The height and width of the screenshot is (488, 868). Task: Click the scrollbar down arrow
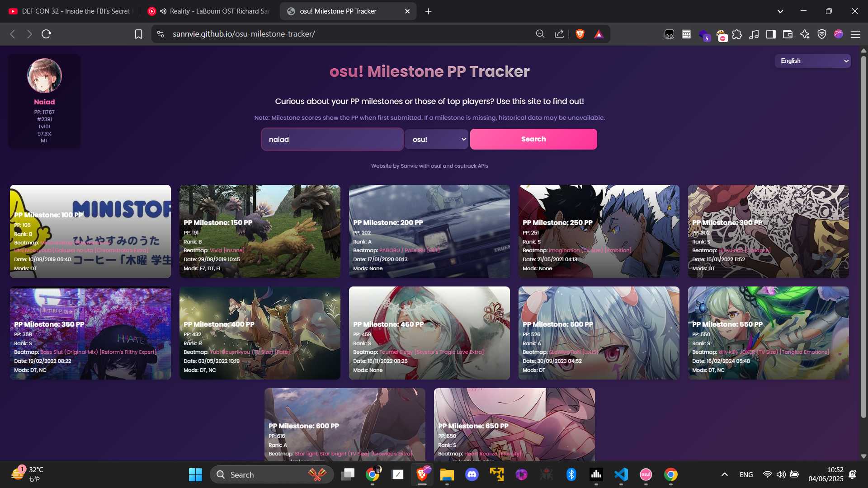coord(863,456)
